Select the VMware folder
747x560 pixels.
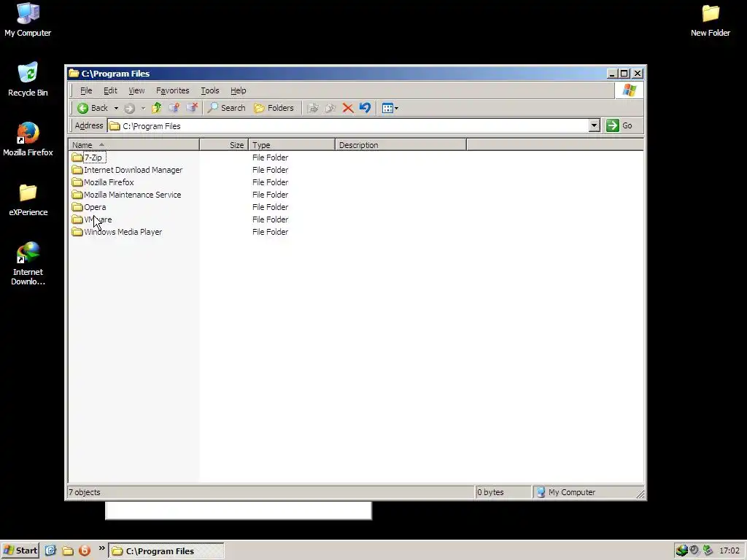click(98, 219)
